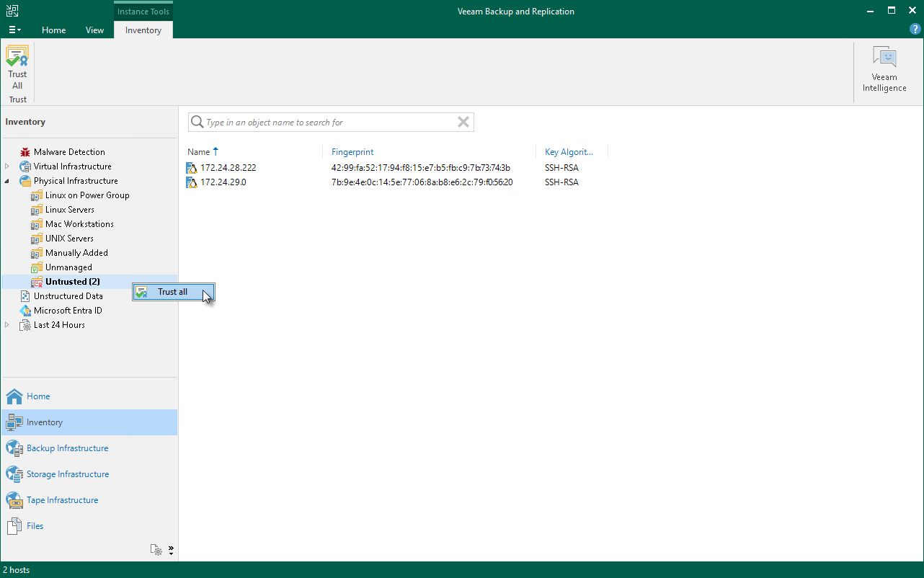Click the UNIX Servers folder icon
924x578 pixels.
tap(37, 239)
